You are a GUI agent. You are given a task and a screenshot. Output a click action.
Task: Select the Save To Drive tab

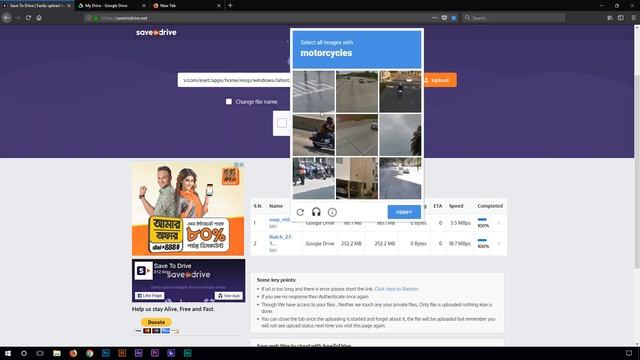(36, 6)
